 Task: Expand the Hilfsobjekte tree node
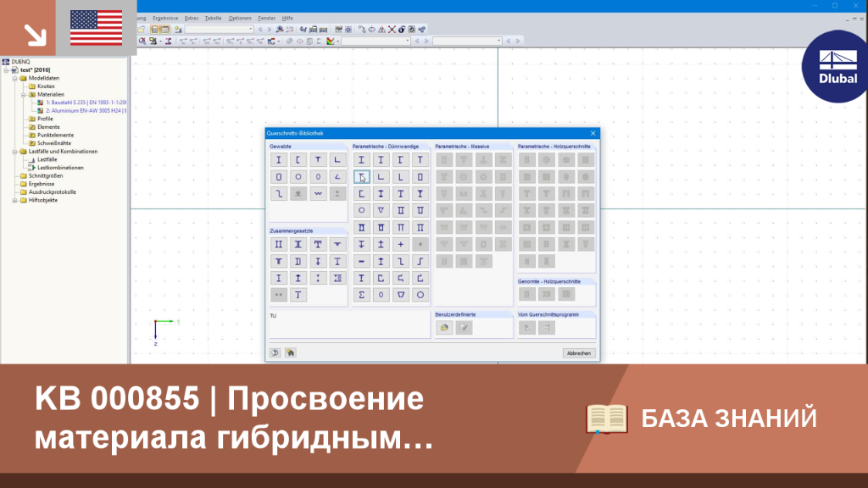[x=15, y=200]
